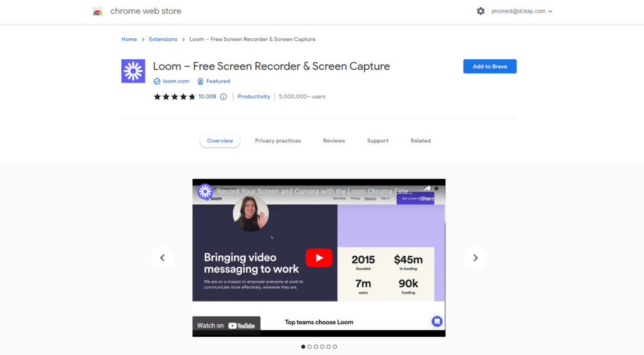This screenshot has height=355, width=644.
Task: Open the settings gear icon
Action: tap(480, 11)
